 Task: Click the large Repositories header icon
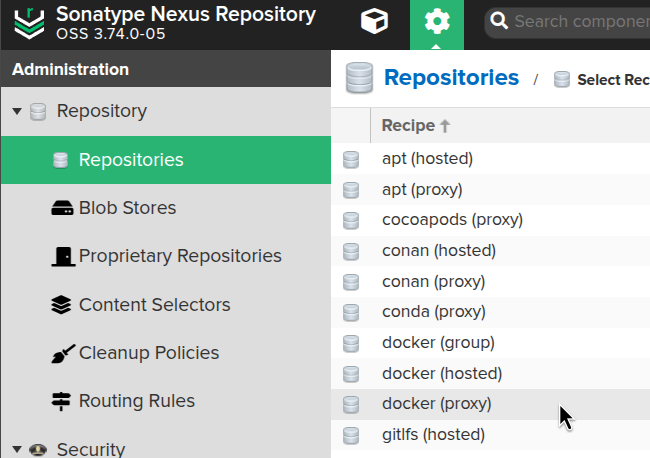(x=359, y=78)
